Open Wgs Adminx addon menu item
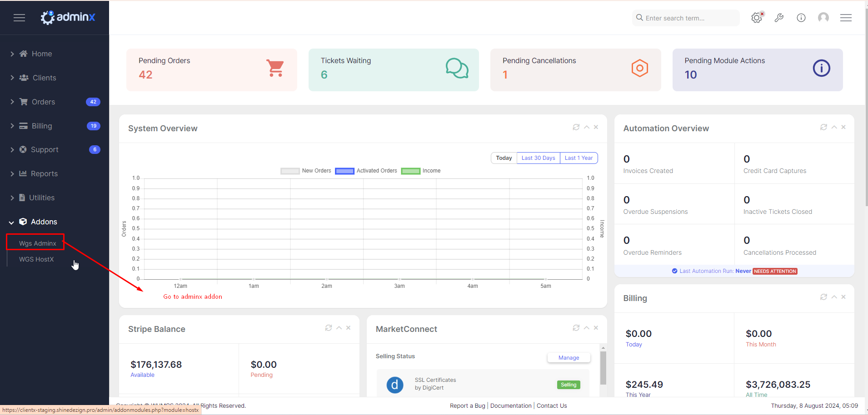Image resolution: width=868 pixels, height=415 pixels. point(37,243)
